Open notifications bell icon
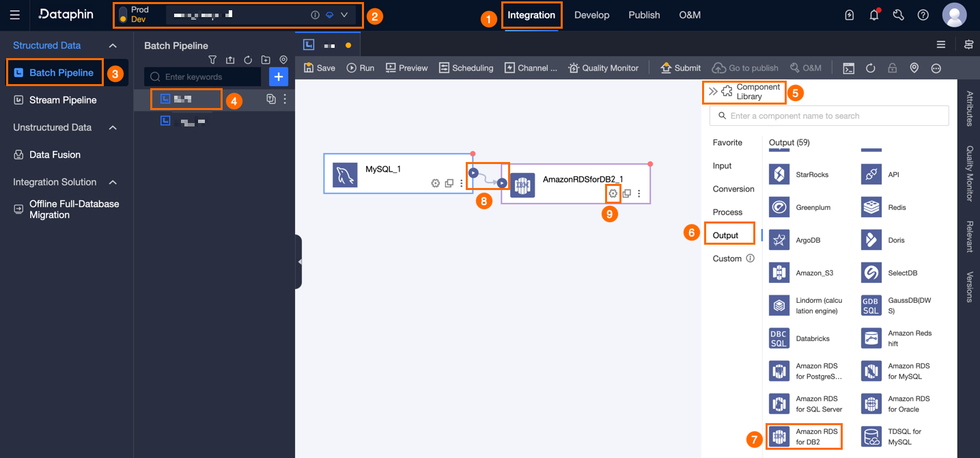980x458 pixels. point(874,14)
